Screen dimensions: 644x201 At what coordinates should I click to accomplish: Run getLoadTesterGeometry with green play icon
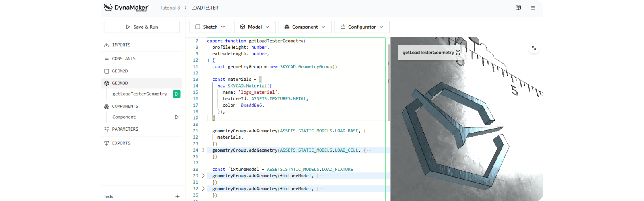click(177, 94)
